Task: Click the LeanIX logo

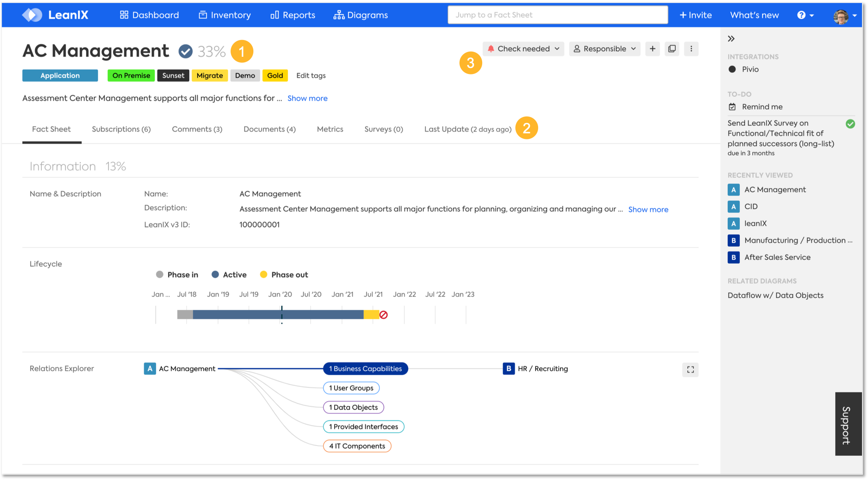Action: pos(55,15)
